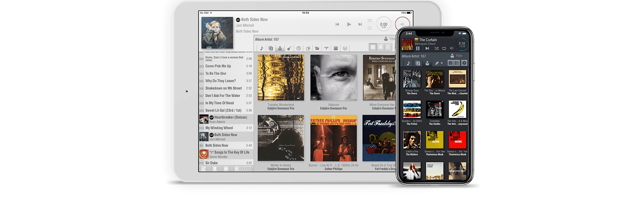
Task: Toggle shuffle on the phone player
Action: (436, 48)
